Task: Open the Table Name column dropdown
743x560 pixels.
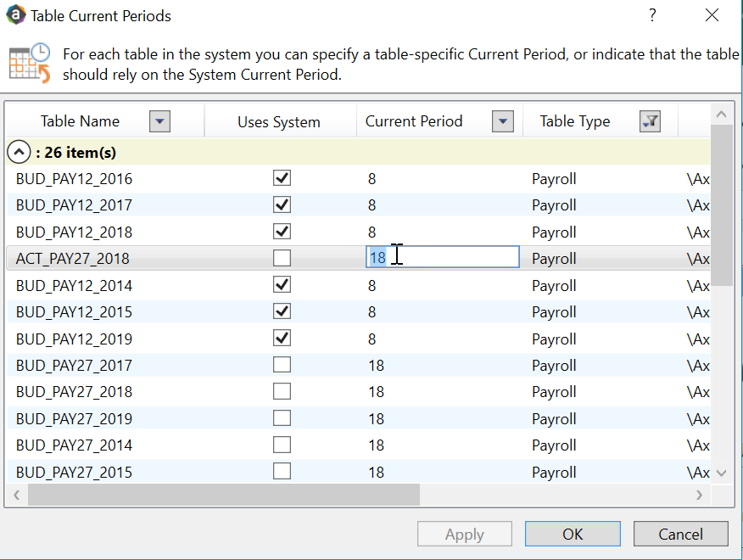Action: point(159,121)
